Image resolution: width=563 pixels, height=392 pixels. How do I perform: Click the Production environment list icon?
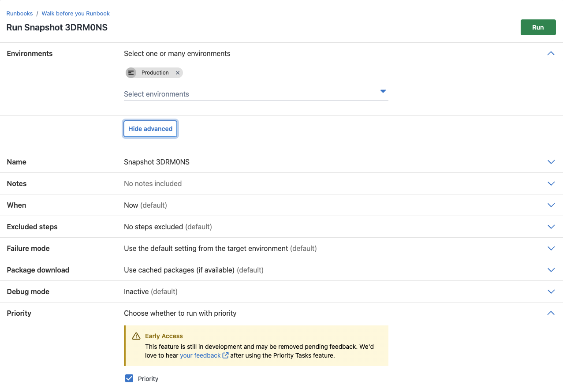click(131, 73)
